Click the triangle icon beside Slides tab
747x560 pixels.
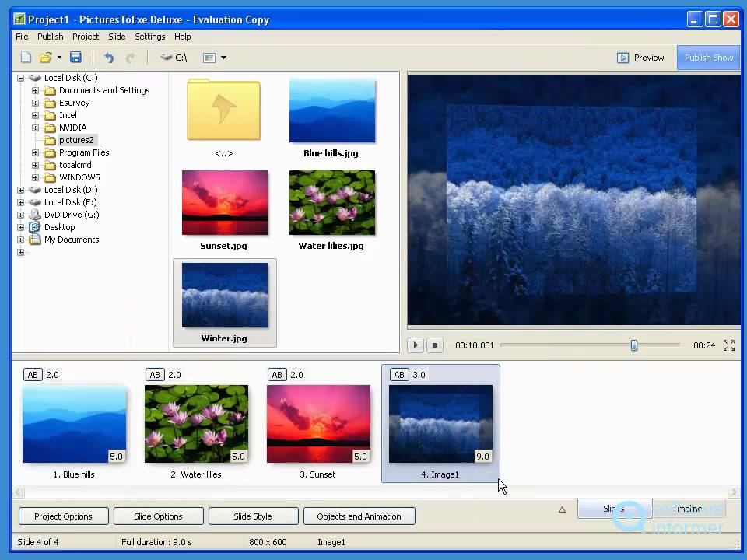562,509
